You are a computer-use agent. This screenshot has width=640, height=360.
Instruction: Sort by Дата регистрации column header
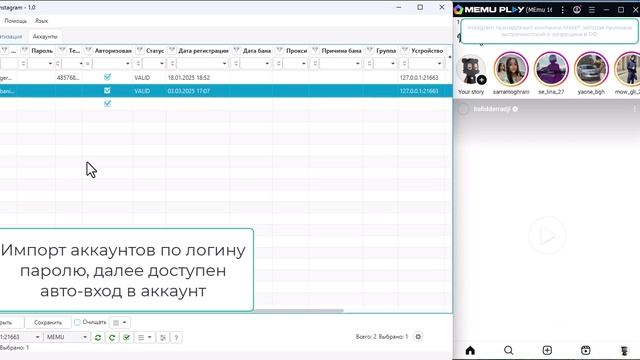coord(203,51)
